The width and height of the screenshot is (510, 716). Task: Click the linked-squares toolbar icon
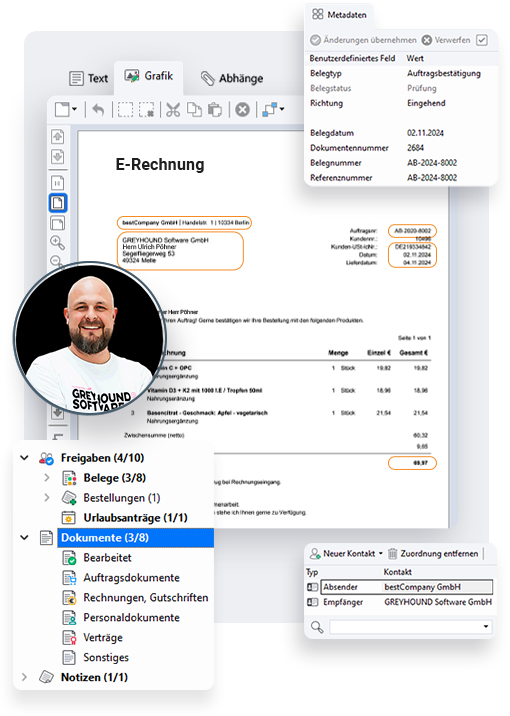tap(270, 110)
